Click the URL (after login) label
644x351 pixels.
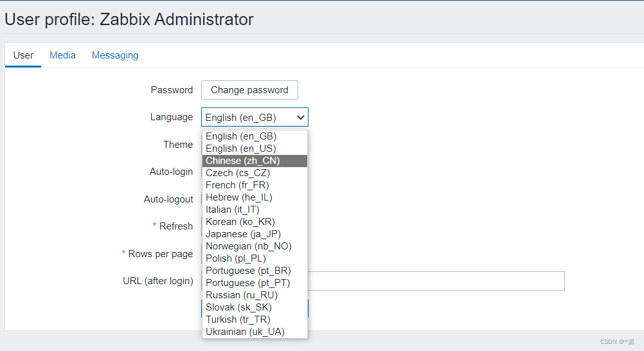tap(157, 281)
